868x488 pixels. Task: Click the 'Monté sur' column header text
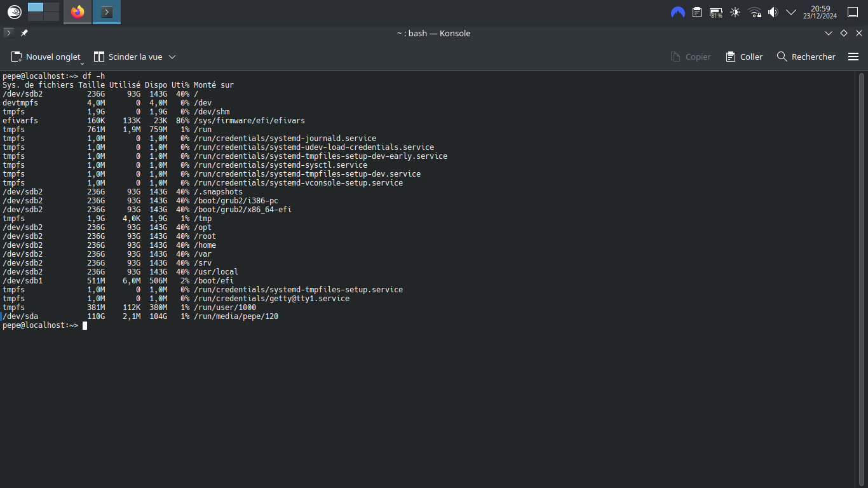(214, 85)
